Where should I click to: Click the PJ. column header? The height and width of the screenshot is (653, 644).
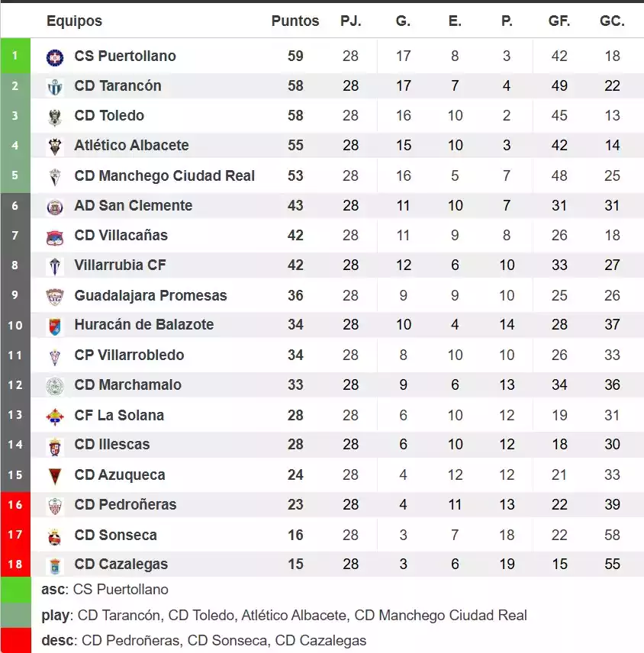350,21
